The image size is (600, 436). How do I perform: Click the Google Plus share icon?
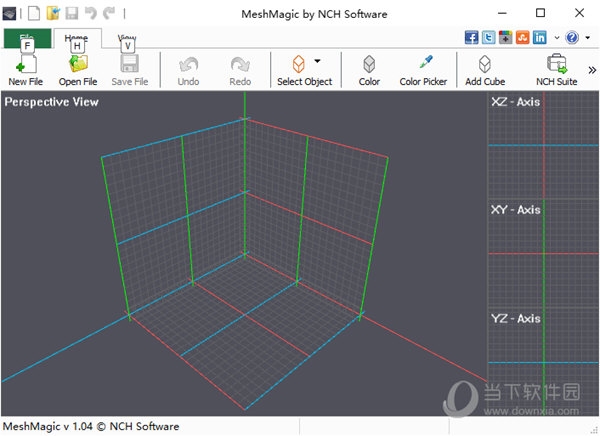point(505,38)
